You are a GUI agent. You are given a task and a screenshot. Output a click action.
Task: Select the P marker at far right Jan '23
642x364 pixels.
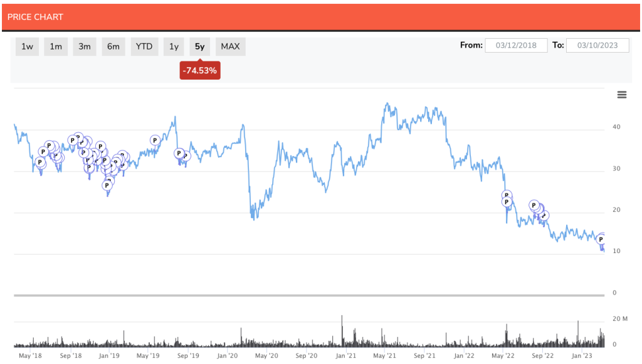(x=601, y=239)
